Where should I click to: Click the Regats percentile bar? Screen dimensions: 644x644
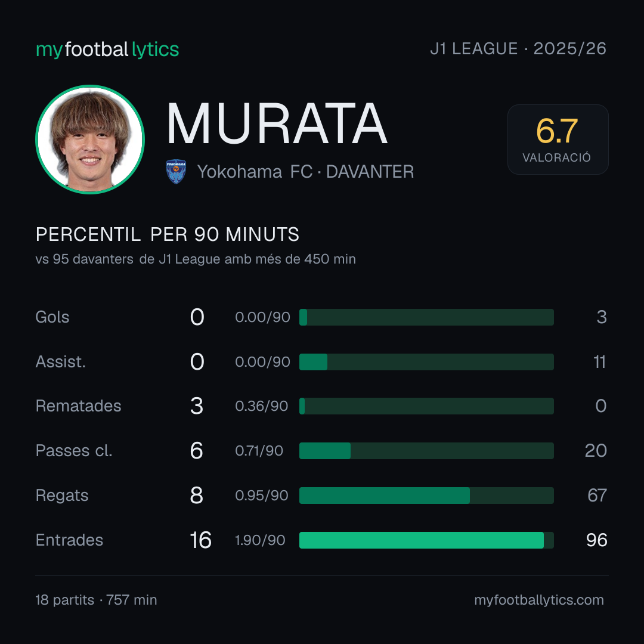426,496
